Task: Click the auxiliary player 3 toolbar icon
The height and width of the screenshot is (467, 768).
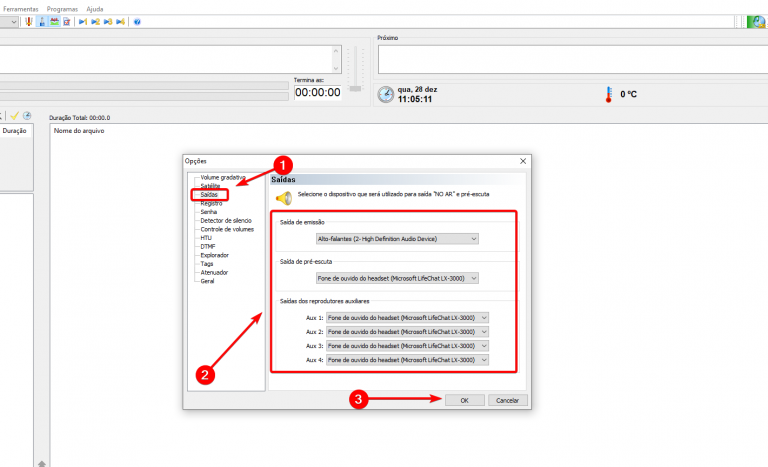Action: (x=108, y=21)
